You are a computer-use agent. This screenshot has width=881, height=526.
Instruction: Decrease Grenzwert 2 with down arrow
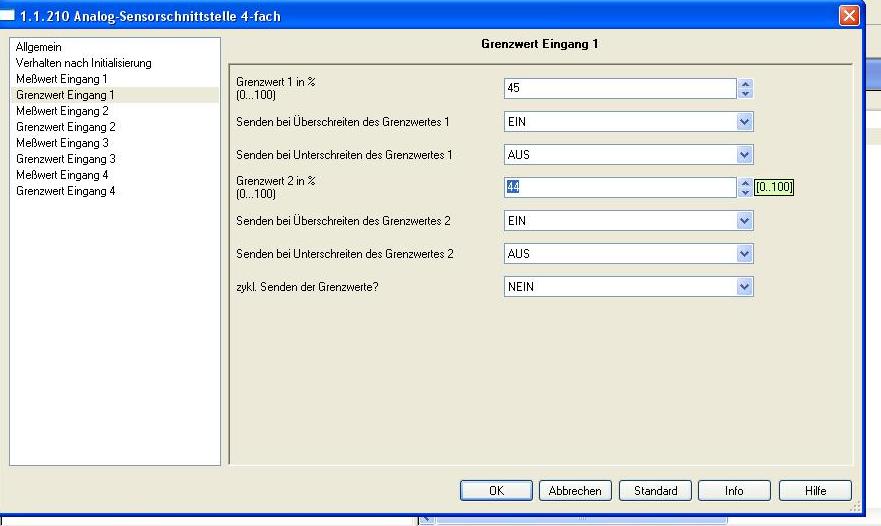[745, 192]
